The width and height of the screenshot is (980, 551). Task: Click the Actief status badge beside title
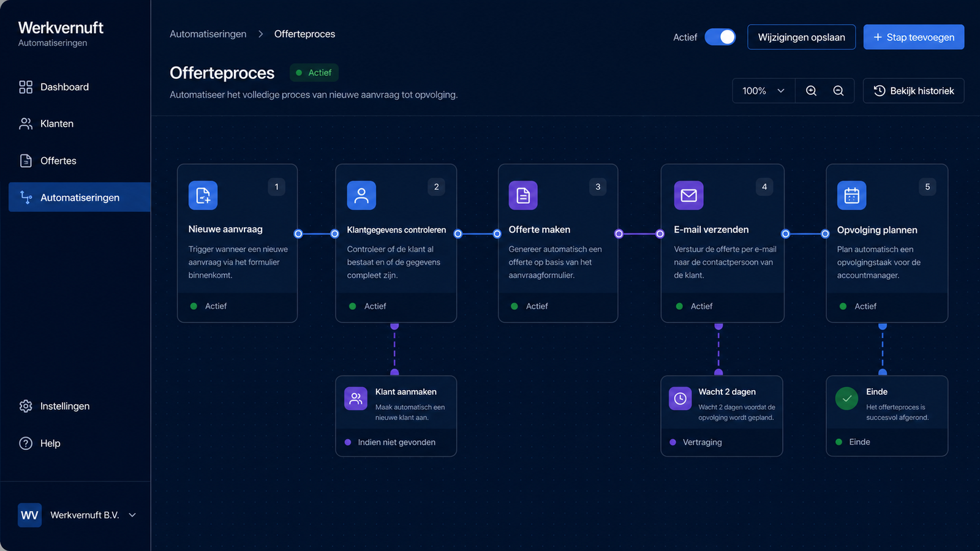click(314, 72)
